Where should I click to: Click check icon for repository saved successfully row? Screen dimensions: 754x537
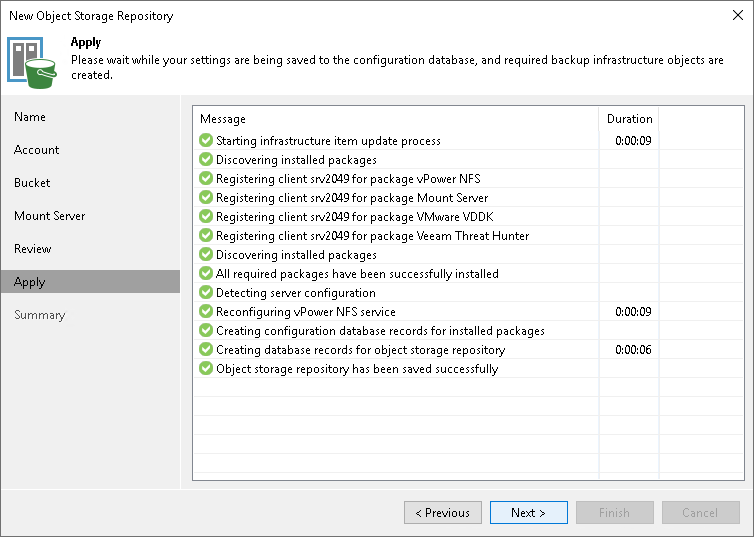coord(206,369)
